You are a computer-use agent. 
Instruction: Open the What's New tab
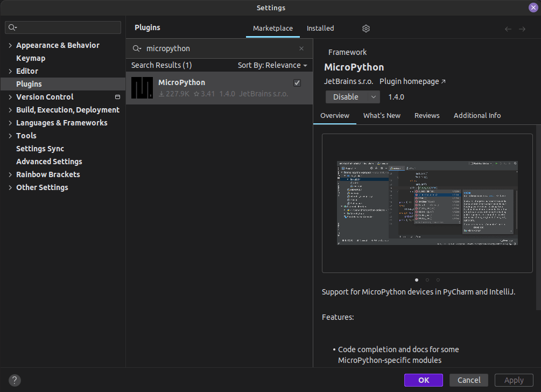point(382,116)
